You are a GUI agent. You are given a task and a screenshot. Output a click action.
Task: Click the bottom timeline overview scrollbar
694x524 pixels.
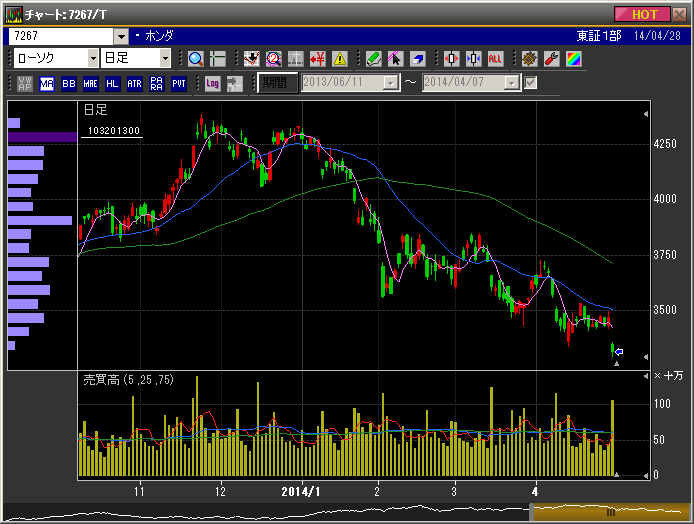pos(347,511)
